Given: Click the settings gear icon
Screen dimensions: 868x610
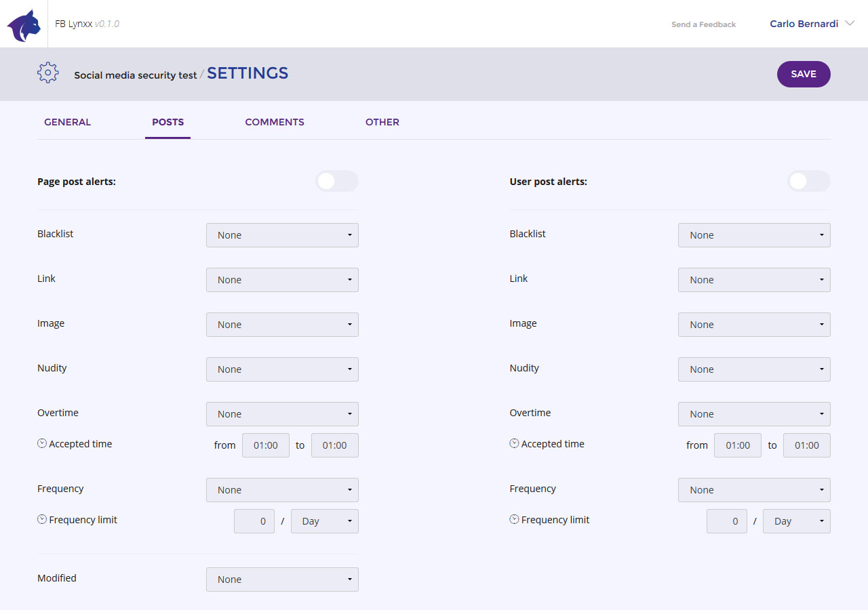Looking at the screenshot, I should click(48, 73).
